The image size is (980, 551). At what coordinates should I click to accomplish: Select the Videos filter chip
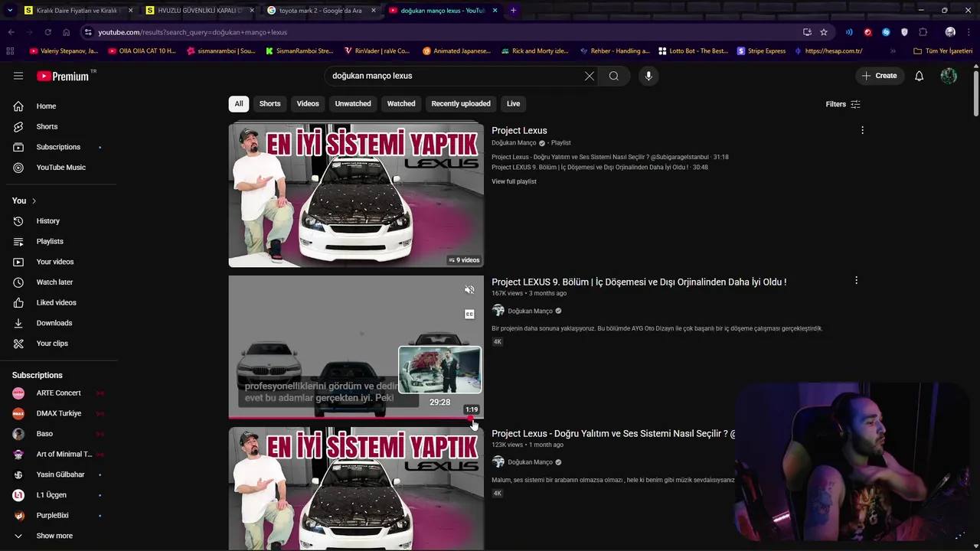[x=308, y=104]
